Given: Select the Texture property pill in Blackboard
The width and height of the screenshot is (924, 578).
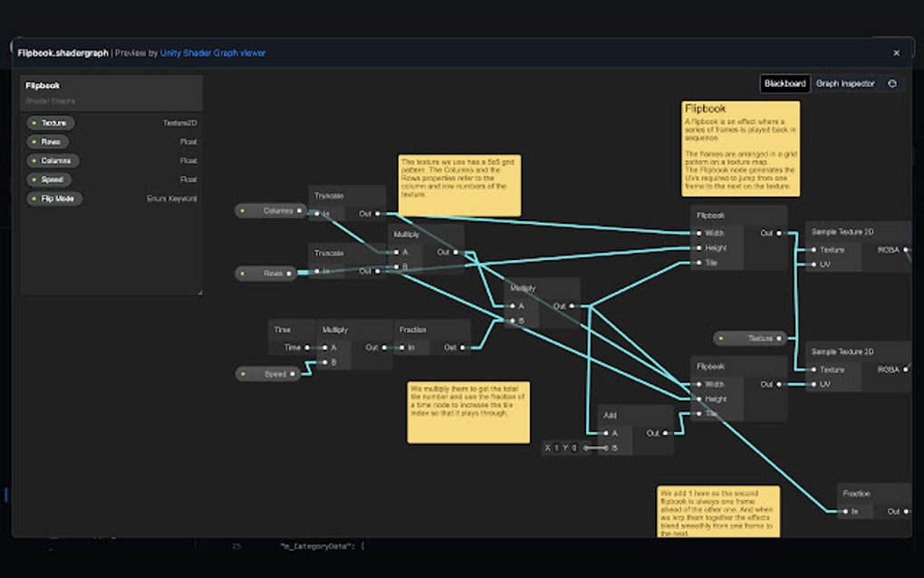Looking at the screenshot, I should click(50, 122).
